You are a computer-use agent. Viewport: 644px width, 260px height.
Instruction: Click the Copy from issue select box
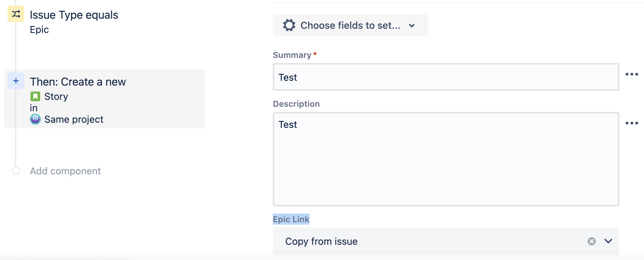(x=416, y=241)
